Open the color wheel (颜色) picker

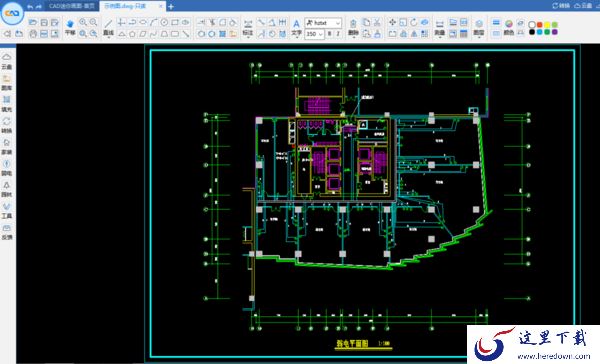(509, 28)
